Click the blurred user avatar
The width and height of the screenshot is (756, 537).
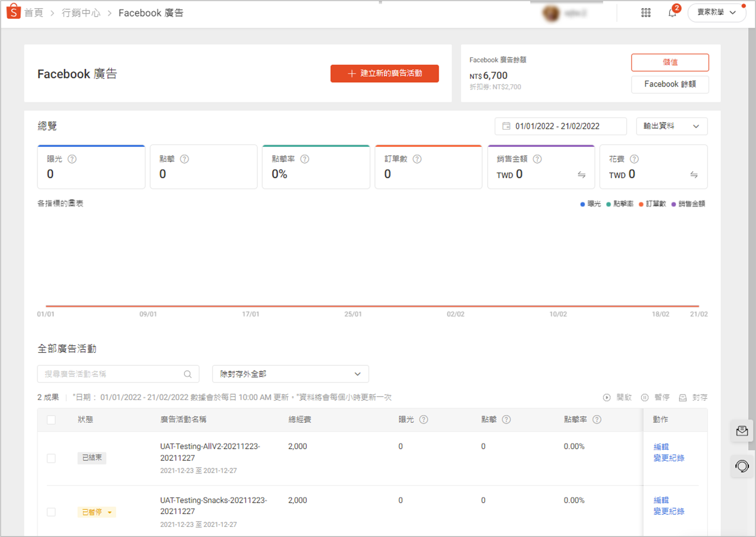pyautogui.click(x=551, y=13)
